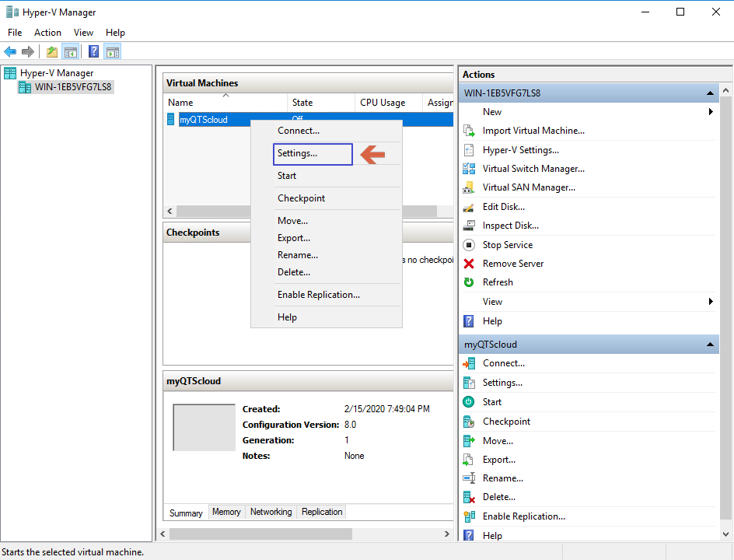
Task: Click the right arrow of the details pane scrollbar
Action: (x=446, y=534)
